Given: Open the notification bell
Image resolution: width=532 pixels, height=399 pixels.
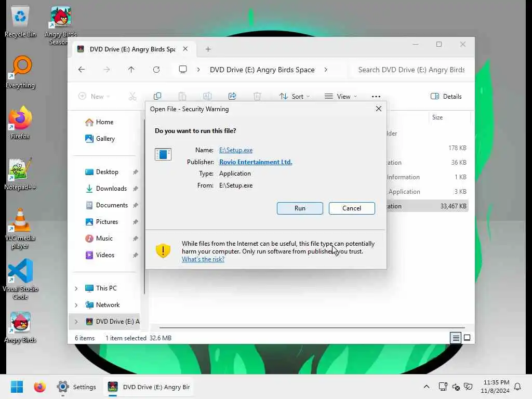Looking at the screenshot, I should [x=517, y=387].
